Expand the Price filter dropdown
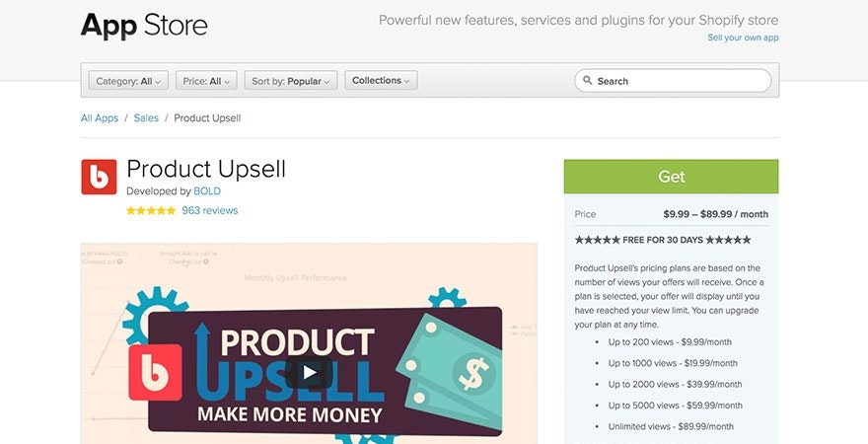 pyautogui.click(x=208, y=81)
